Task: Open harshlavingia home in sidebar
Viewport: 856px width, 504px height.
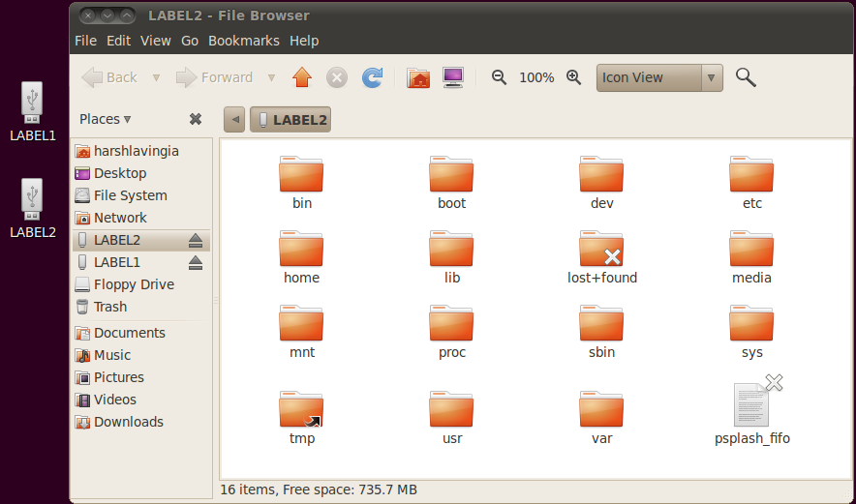Action: 142,151
